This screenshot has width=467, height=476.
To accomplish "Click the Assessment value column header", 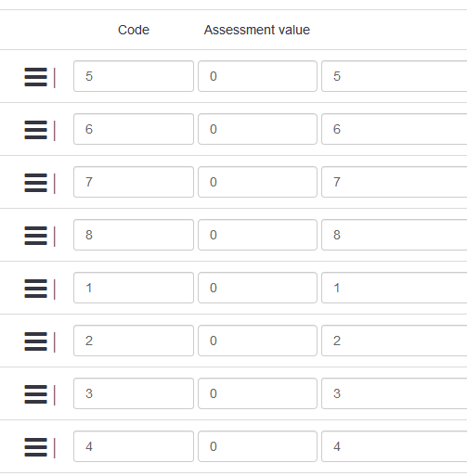I will click(x=257, y=30).
